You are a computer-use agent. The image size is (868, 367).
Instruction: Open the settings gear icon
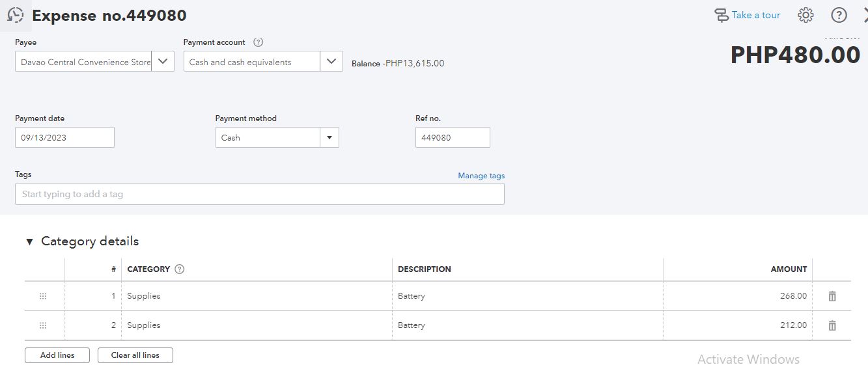click(805, 15)
